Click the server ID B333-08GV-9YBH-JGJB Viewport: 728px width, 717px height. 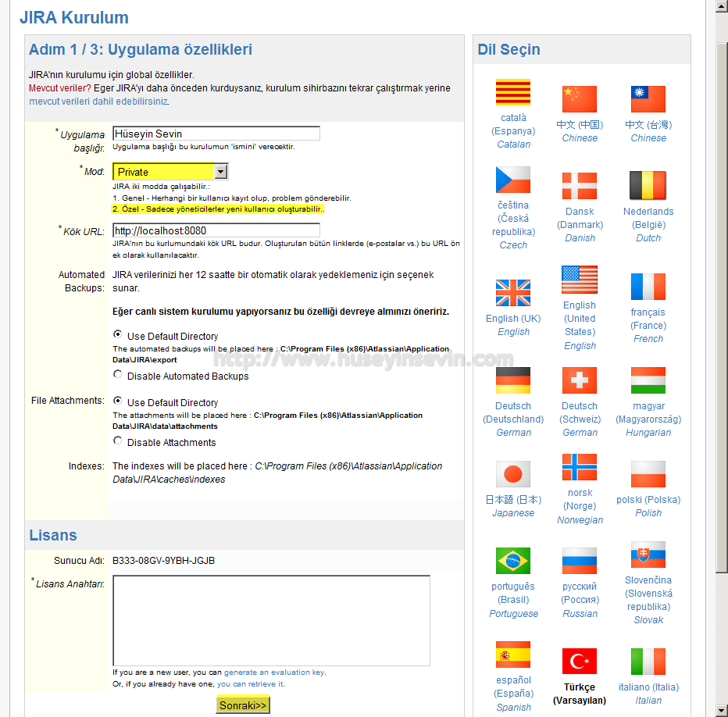tap(163, 561)
